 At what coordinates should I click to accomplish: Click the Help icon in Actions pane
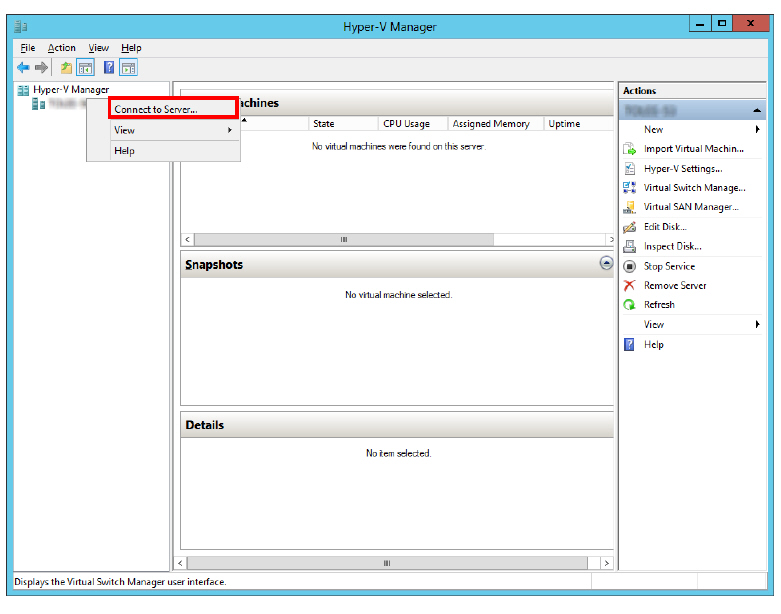point(630,345)
